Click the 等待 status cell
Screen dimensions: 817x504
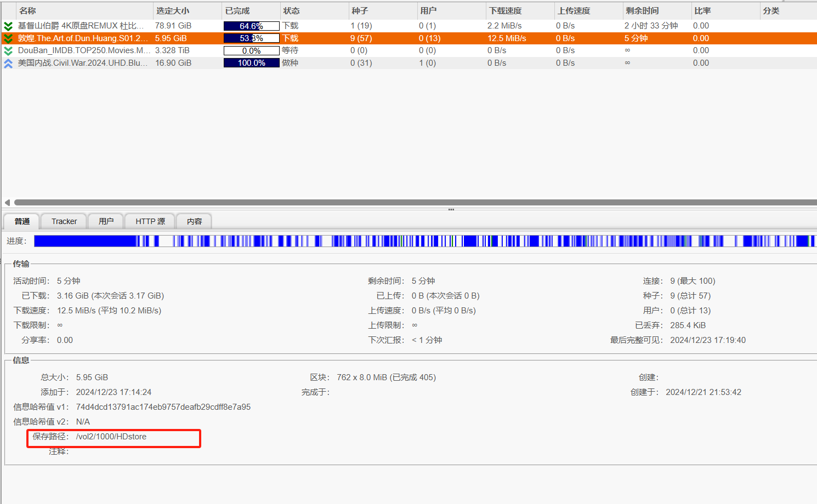(x=290, y=50)
